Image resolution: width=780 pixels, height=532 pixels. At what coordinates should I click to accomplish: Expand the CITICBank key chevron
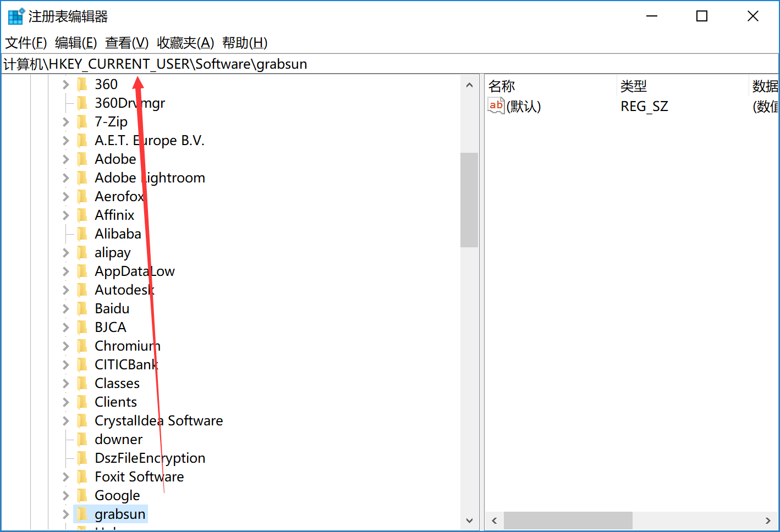click(x=66, y=364)
